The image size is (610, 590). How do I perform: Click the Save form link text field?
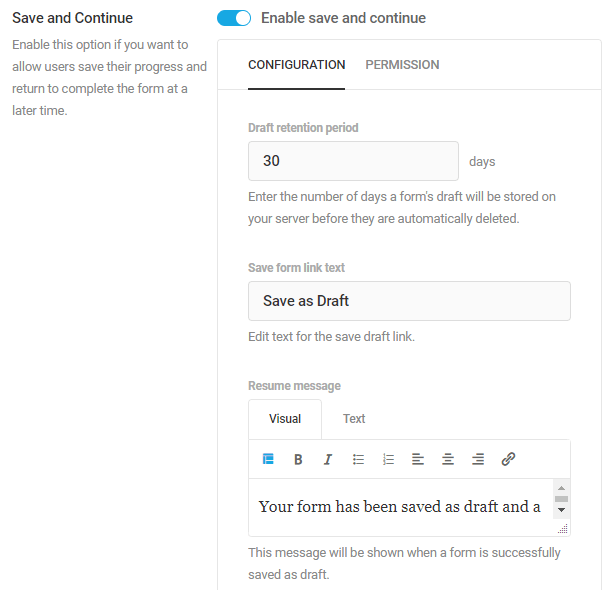click(409, 301)
